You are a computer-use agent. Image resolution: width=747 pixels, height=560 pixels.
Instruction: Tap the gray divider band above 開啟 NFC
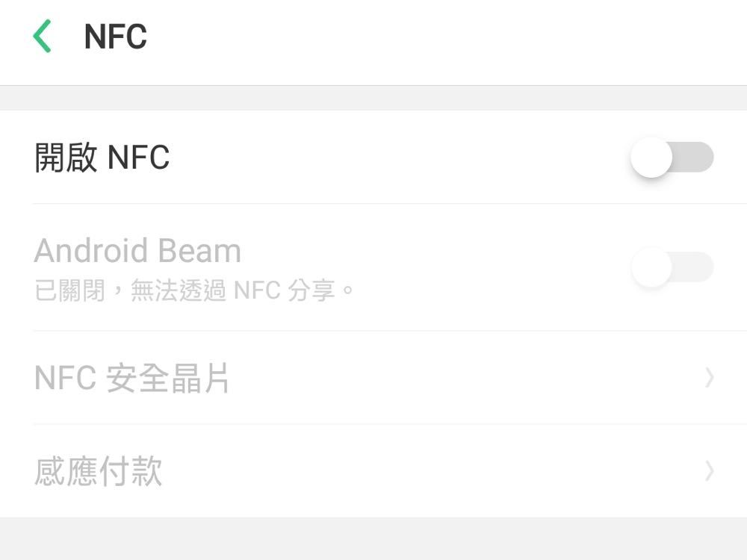(x=373, y=98)
